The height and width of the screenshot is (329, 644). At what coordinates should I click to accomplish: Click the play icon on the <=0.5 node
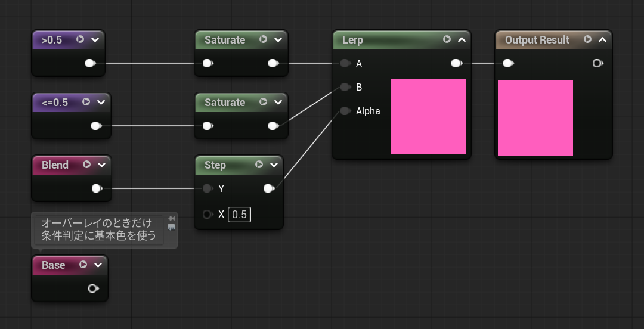point(86,101)
